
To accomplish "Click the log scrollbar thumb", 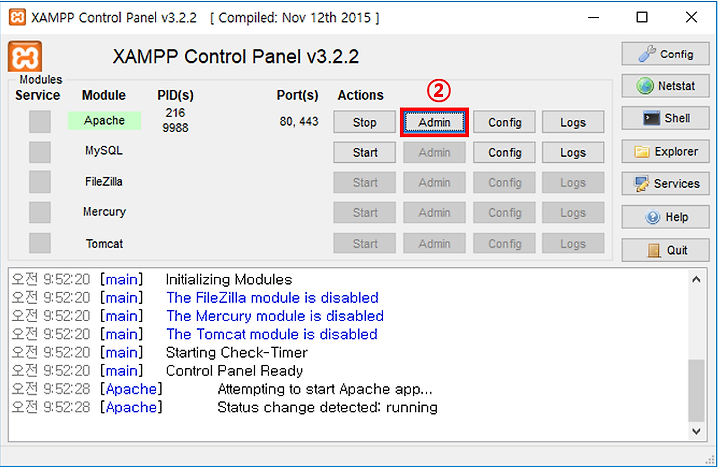I will 696,390.
